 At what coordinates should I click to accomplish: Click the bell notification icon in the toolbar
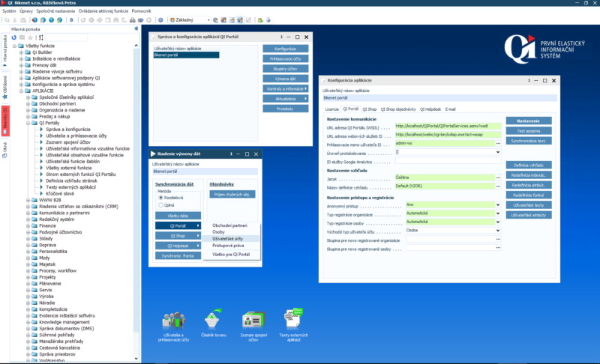tap(71, 20)
